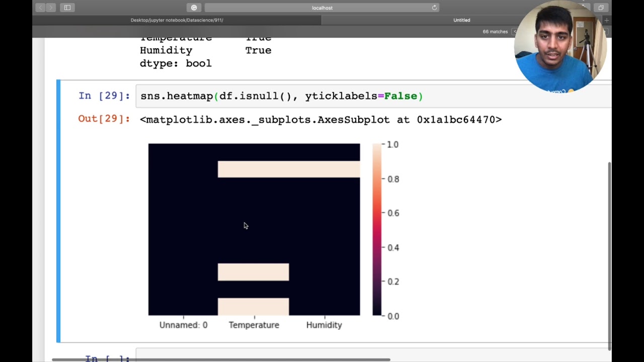Select the In [29] prompt label

coord(104,96)
